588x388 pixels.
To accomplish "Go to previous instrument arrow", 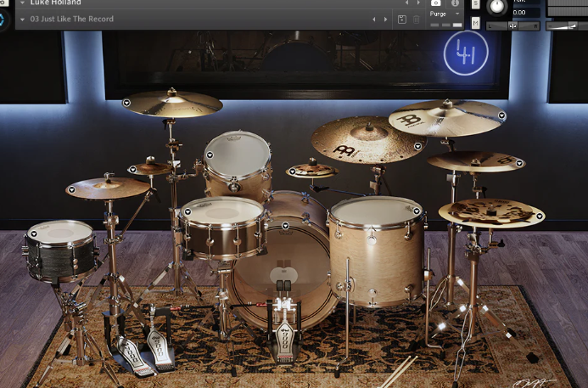I will pos(406,3).
